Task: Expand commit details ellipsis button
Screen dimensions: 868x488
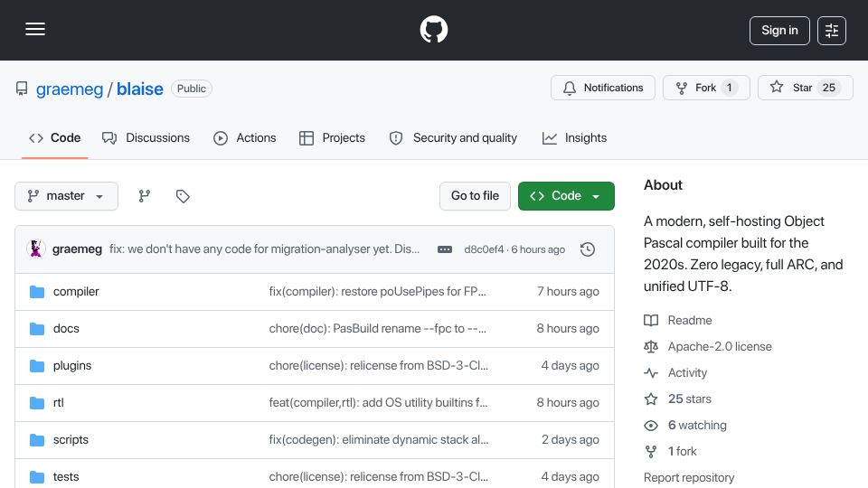Action: pos(445,249)
